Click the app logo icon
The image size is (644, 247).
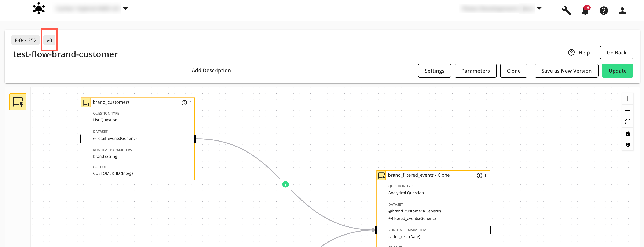(39, 8)
